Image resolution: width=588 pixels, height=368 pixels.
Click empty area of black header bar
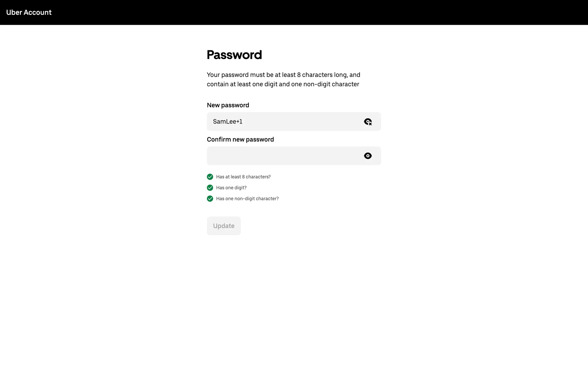[x=306, y=12]
